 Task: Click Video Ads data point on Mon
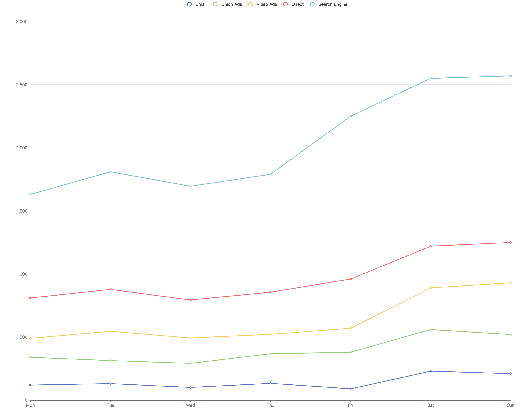pos(30,338)
